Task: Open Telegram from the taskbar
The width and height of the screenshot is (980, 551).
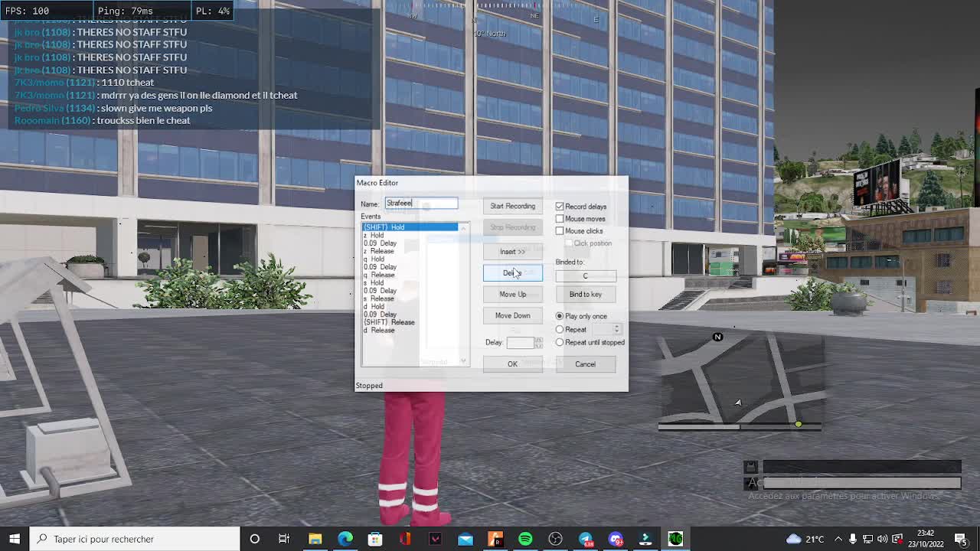Action: (586, 539)
